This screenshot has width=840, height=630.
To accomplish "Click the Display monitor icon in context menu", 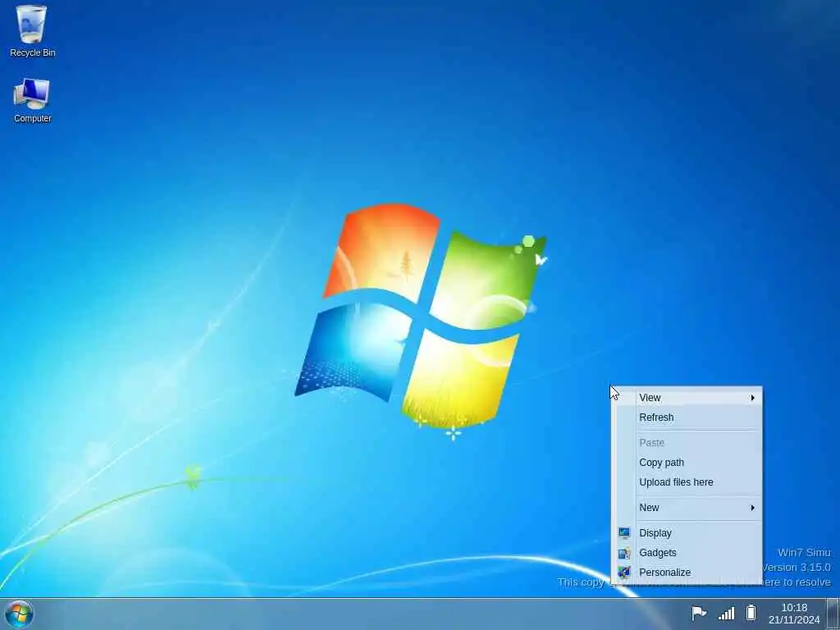I will click(624, 533).
